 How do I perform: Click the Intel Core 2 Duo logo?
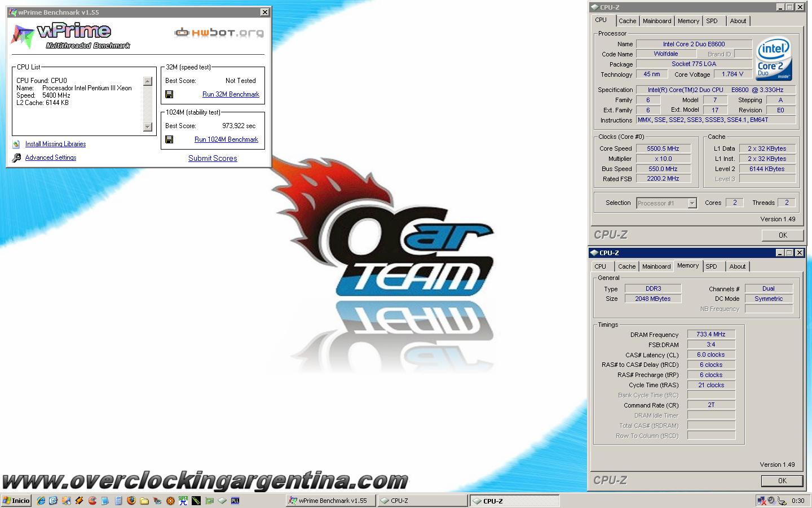[x=774, y=59]
